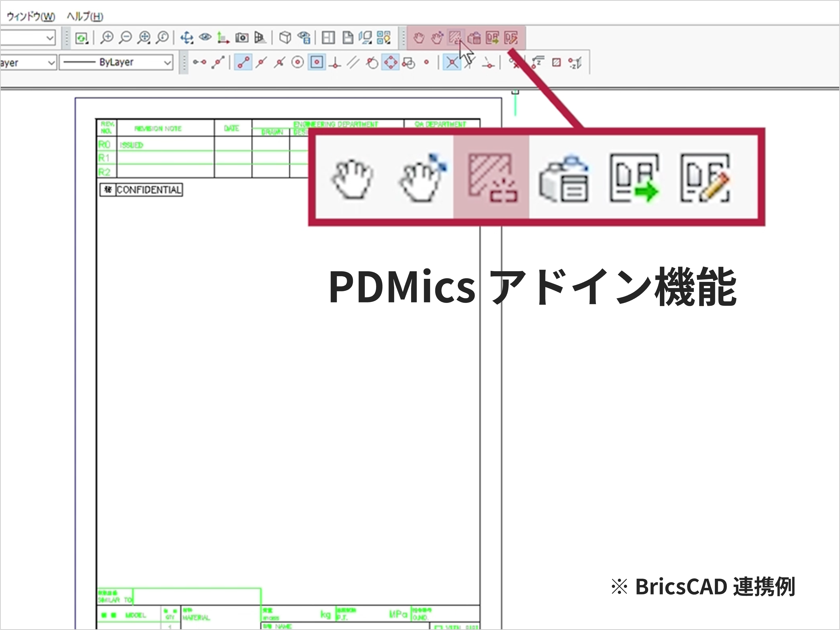Click the camera view icon
840x630 pixels.
pos(242,38)
